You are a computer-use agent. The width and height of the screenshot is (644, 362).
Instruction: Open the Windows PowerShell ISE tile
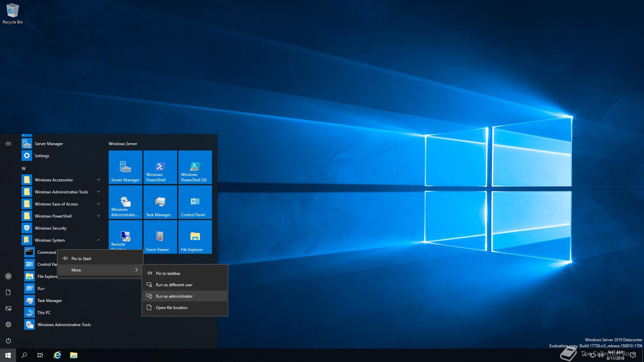point(195,167)
